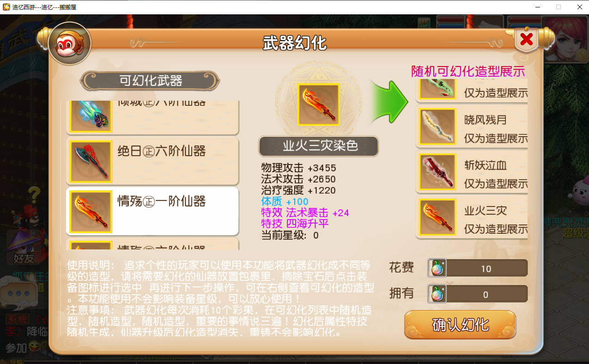Click the 业火三灾染色 name plate
This screenshot has height=364, width=589.
point(318,146)
